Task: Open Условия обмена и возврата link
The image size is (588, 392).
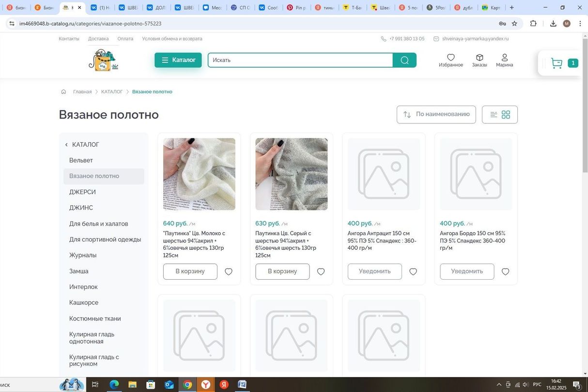Action: tap(172, 39)
